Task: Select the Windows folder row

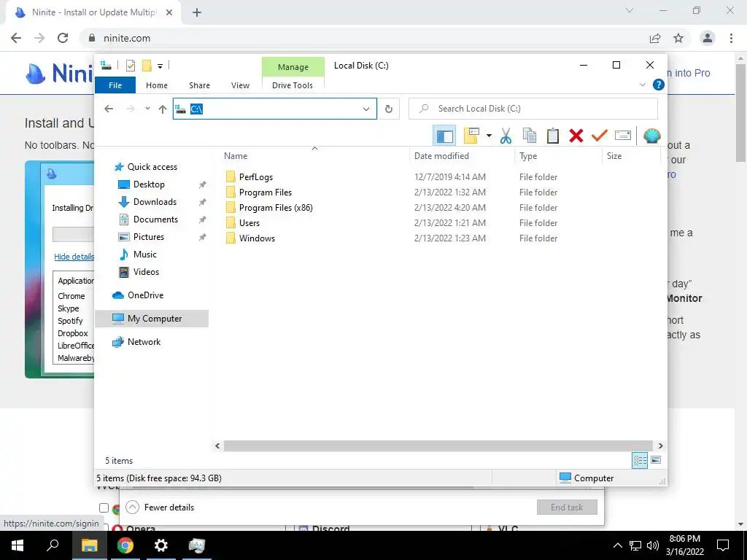Action: click(x=257, y=238)
